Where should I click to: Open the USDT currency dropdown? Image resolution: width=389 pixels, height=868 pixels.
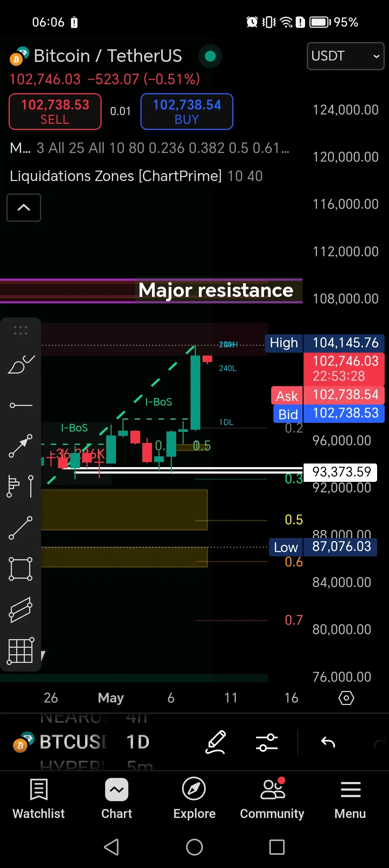pos(345,56)
